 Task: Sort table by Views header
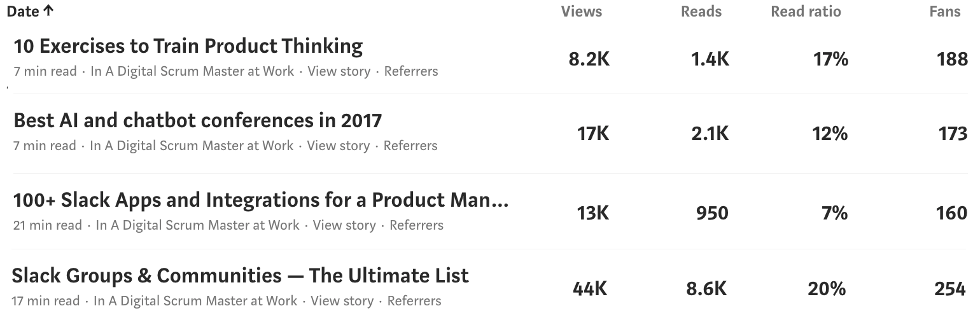(581, 11)
